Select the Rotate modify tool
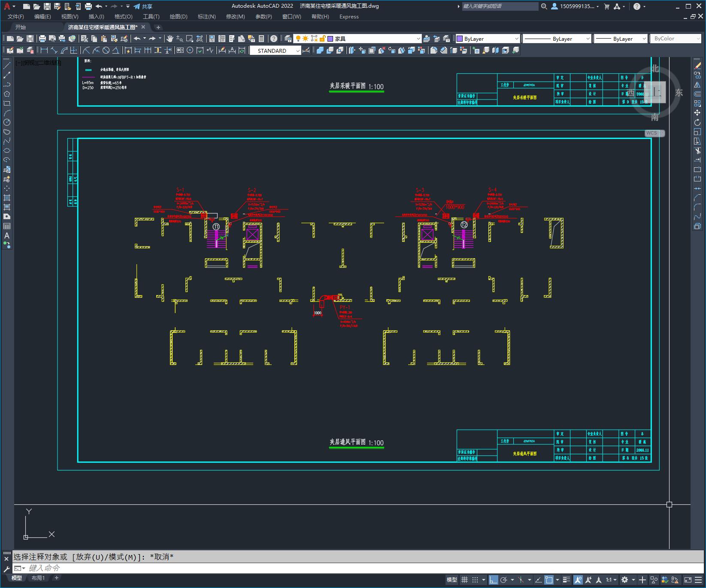The height and width of the screenshot is (588, 706). [697, 123]
